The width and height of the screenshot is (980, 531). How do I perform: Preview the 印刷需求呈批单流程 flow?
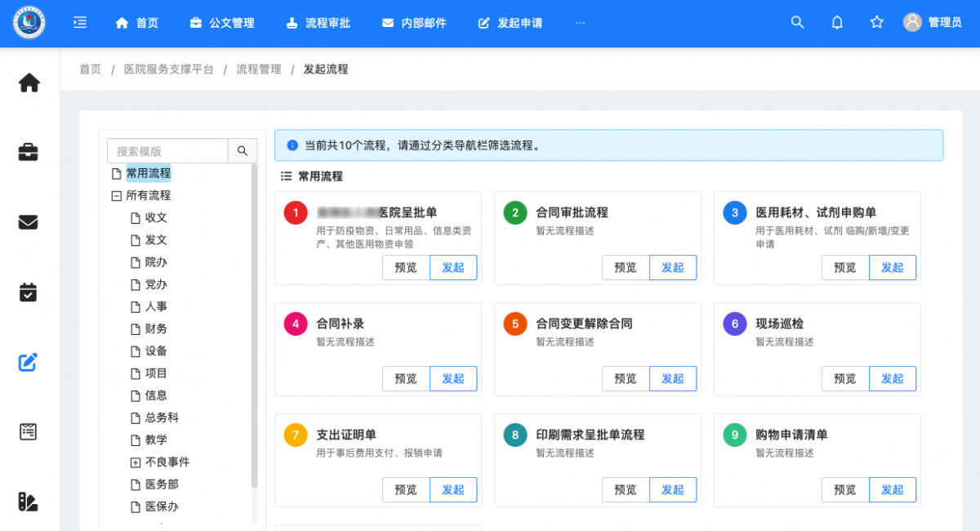(626, 489)
